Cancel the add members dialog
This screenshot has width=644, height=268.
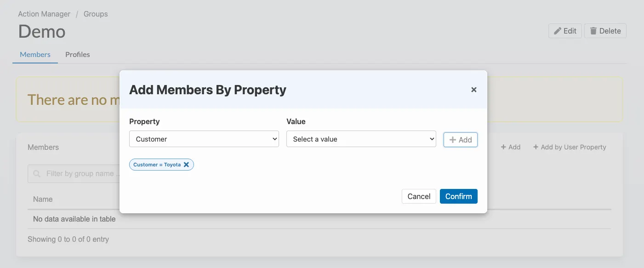point(419,196)
